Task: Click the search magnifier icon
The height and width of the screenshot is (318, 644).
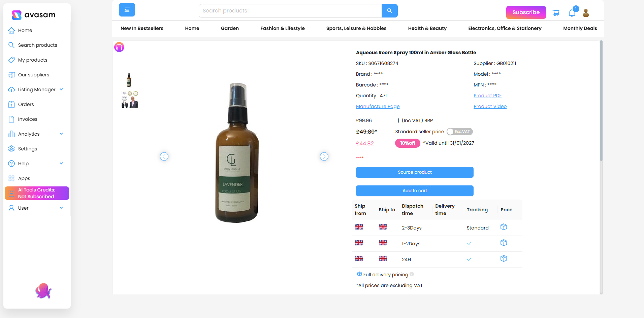Action: [x=389, y=10]
